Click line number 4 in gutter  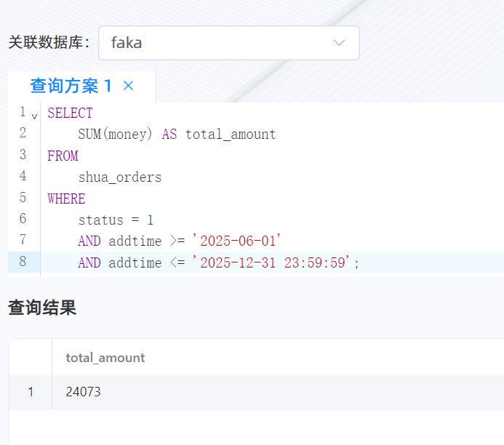(x=23, y=176)
